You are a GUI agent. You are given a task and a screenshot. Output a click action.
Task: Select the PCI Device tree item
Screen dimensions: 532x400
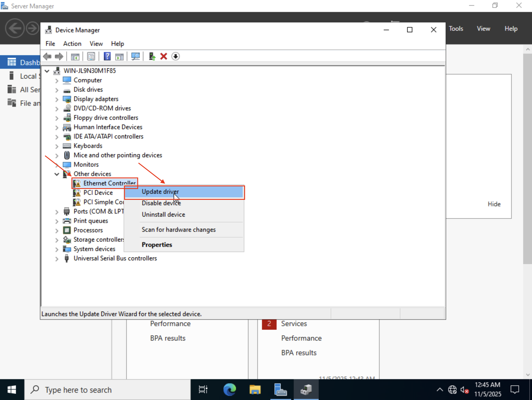[98, 193]
